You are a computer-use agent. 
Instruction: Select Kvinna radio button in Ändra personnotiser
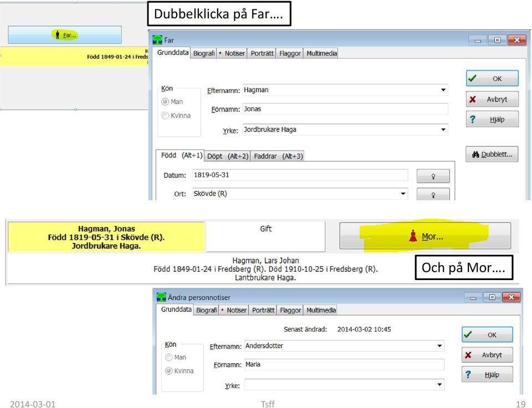168,371
